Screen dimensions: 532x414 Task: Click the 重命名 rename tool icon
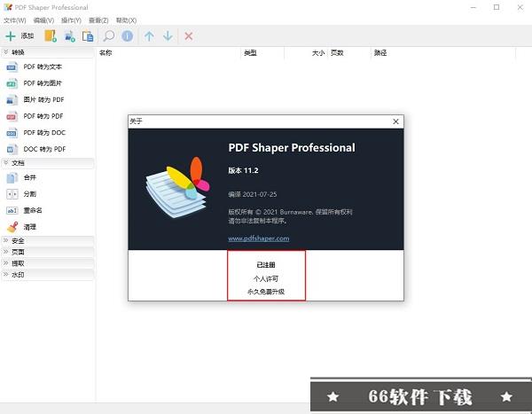(12, 210)
